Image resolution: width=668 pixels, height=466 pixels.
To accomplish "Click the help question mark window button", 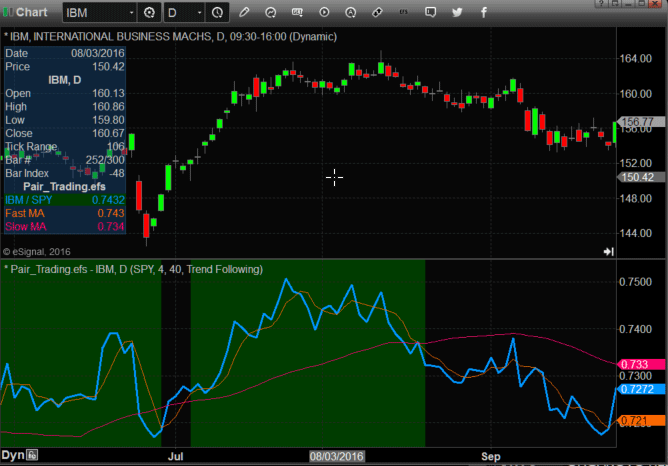I will (x=601, y=3).
